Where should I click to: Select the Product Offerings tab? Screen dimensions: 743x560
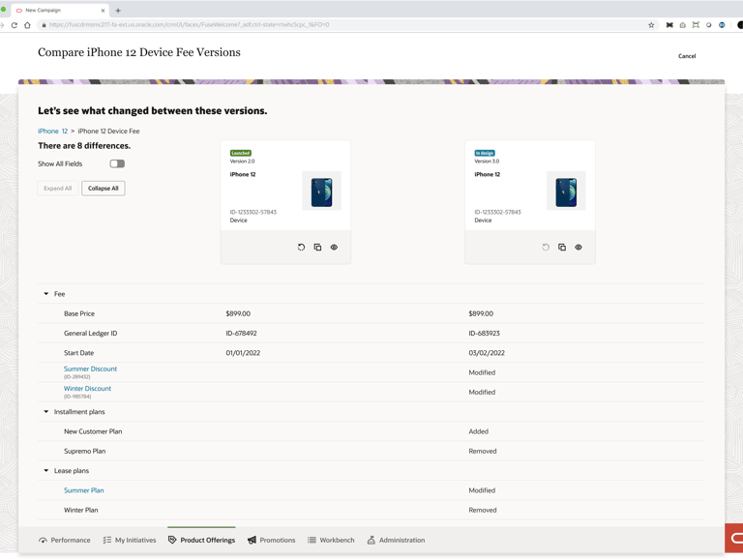[201, 540]
